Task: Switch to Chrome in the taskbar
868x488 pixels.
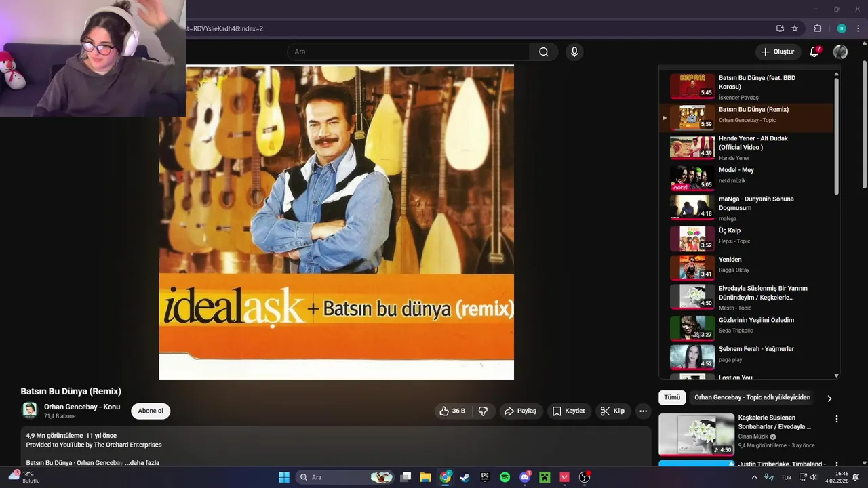Action: click(x=446, y=477)
